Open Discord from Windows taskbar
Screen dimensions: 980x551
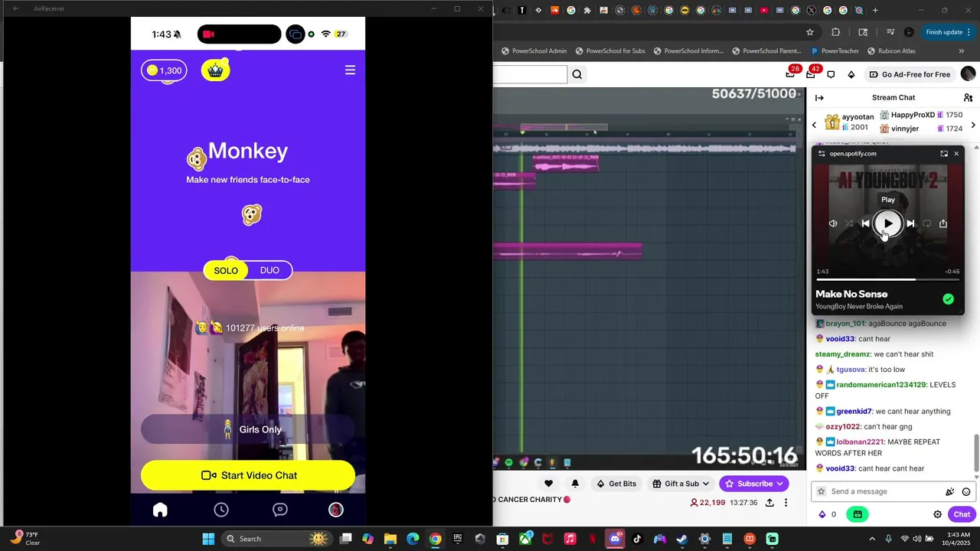click(x=614, y=539)
